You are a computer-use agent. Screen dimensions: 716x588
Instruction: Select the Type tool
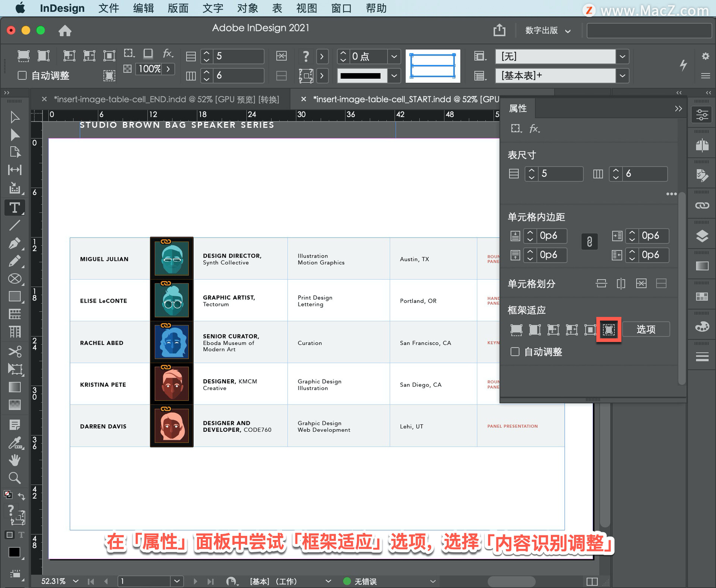[x=15, y=208]
